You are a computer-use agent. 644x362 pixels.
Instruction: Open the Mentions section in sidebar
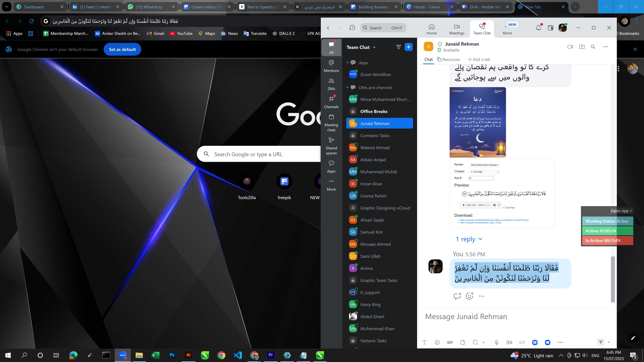point(331,66)
